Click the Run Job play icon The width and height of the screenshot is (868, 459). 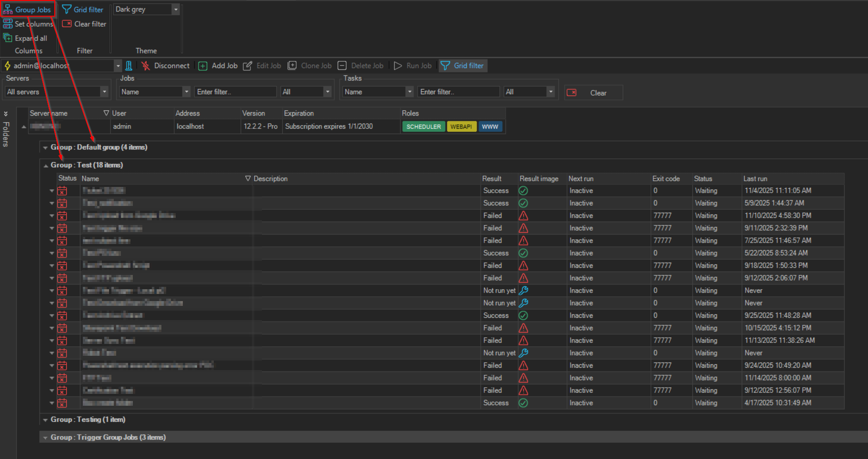click(398, 66)
